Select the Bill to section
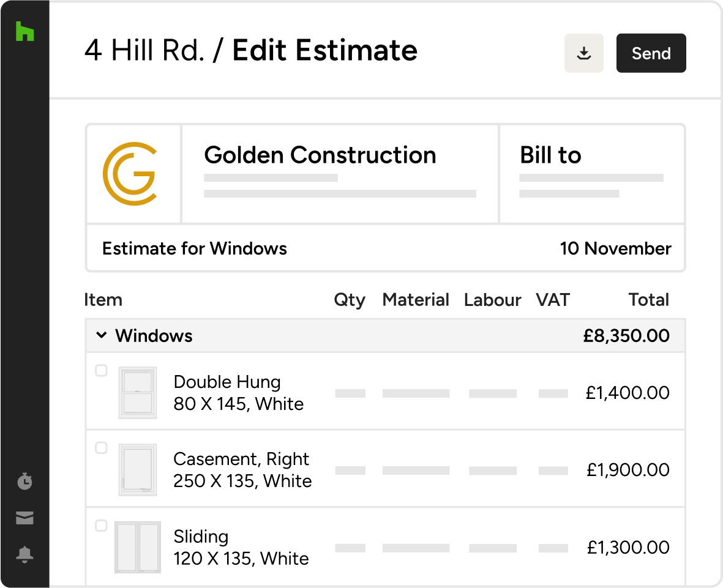The height and width of the screenshot is (588, 723). click(x=592, y=174)
